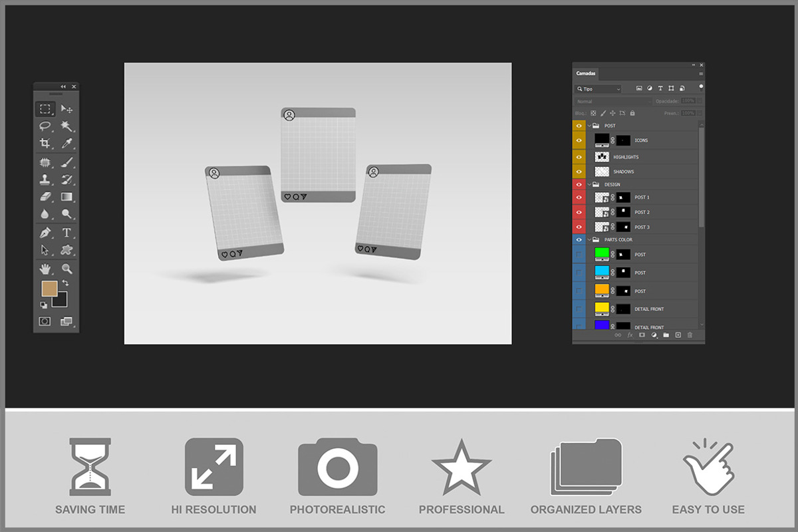Select the Eyedropper tool
The width and height of the screenshot is (798, 532).
(66, 143)
